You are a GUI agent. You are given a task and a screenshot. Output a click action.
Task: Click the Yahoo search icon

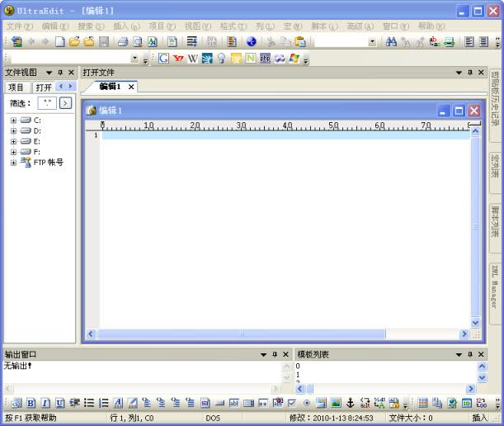pyautogui.click(x=178, y=59)
